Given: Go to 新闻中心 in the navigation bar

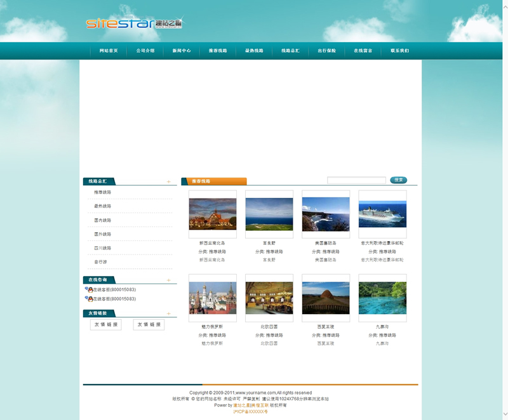Looking at the screenshot, I should click(x=182, y=51).
